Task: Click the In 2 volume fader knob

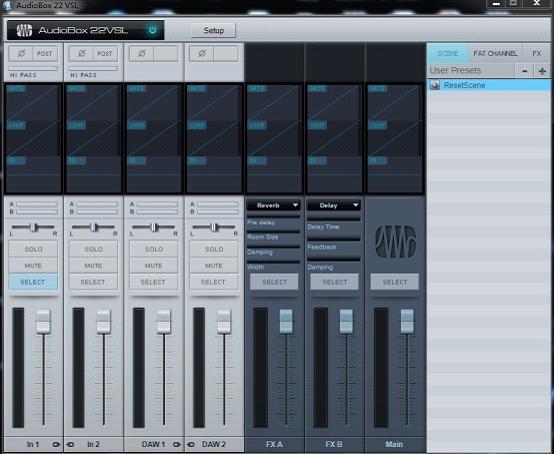Action: pos(104,321)
